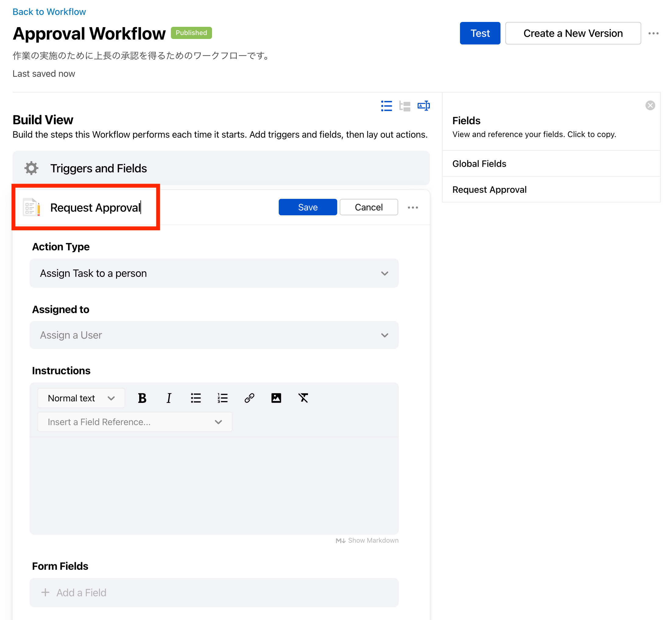This screenshot has height=620, width=672.
Task: Clear text formatting in editor
Action: point(303,398)
